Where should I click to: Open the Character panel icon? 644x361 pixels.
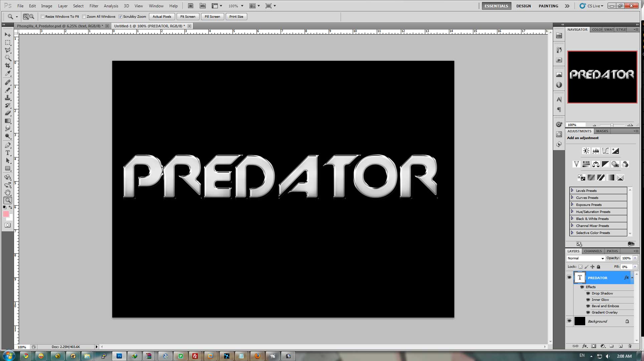559,100
